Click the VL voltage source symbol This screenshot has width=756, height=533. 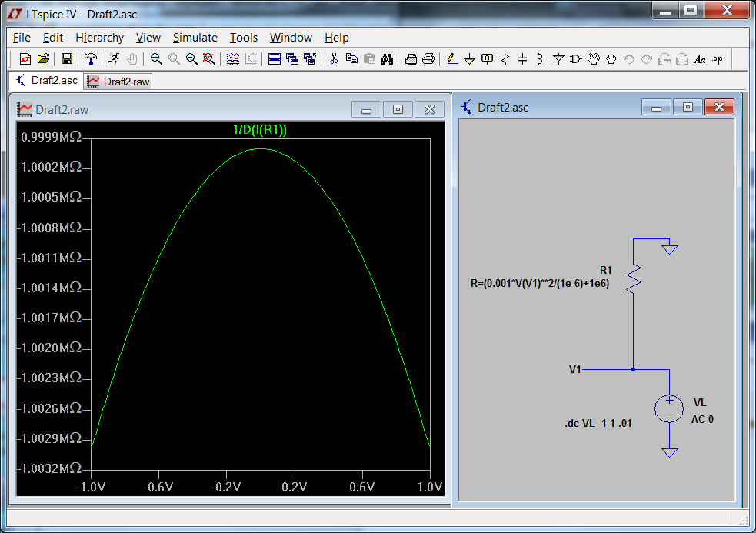tap(669, 408)
